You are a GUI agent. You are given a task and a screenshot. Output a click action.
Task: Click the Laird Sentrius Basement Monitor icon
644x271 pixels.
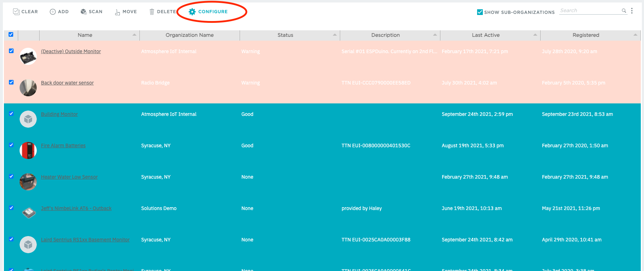[x=28, y=245]
